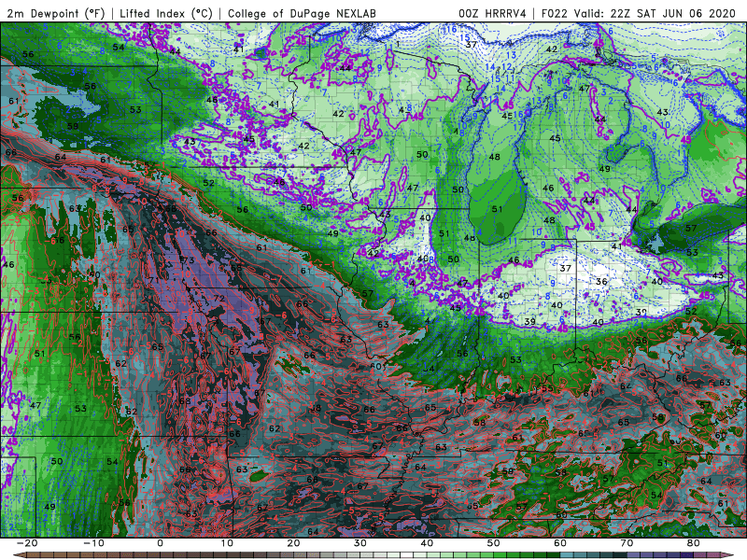Click the '40' color scale label
The image size is (747, 560).
(427, 543)
